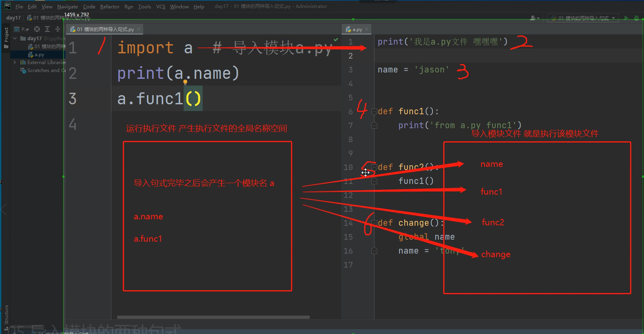Click the fold end marker on line 11
This screenshot has width=644, height=334.
pos(374,181)
